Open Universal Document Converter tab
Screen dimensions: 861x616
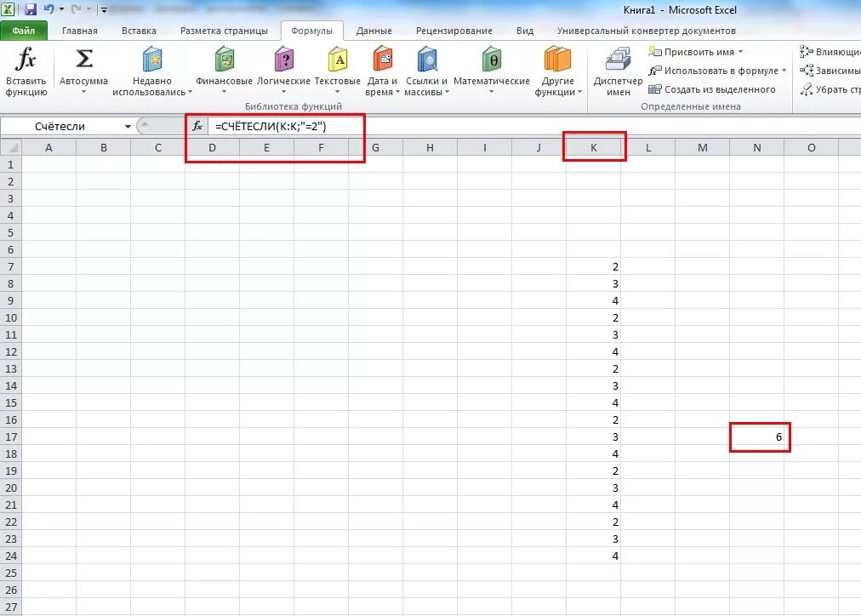(647, 31)
